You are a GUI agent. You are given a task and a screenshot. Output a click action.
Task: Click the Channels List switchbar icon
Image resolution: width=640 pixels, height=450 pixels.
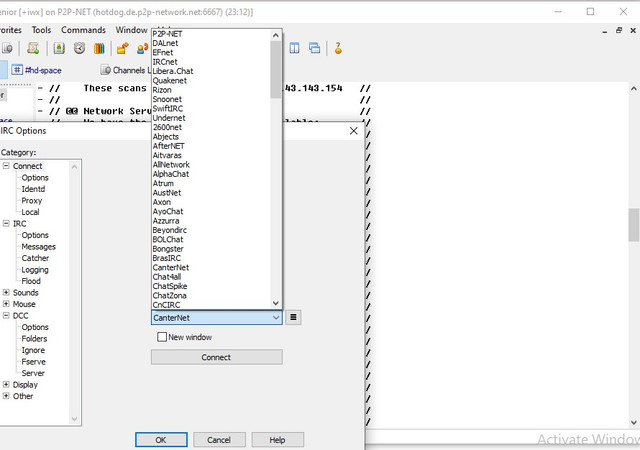tap(106, 70)
